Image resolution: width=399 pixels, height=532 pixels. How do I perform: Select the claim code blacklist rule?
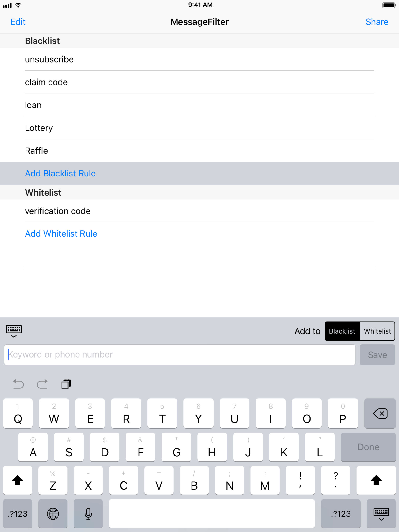click(46, 82)
